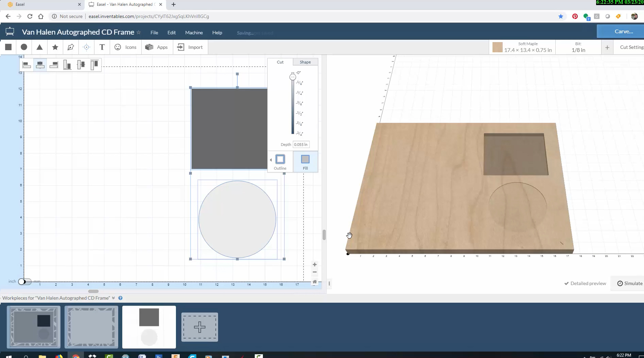644x358 pixels.
Task: Open the Machine menu
Action: coord(194,33)
